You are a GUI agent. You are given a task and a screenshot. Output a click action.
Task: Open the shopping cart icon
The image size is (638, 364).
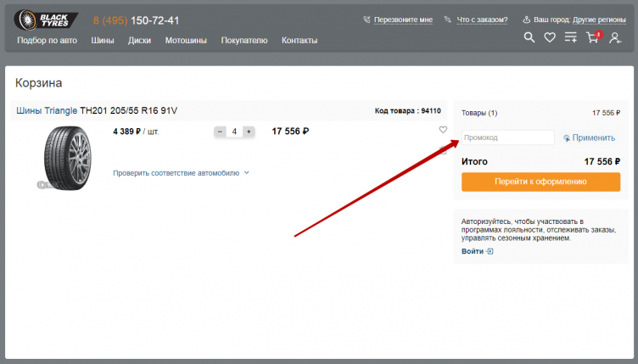coord(593,37)
